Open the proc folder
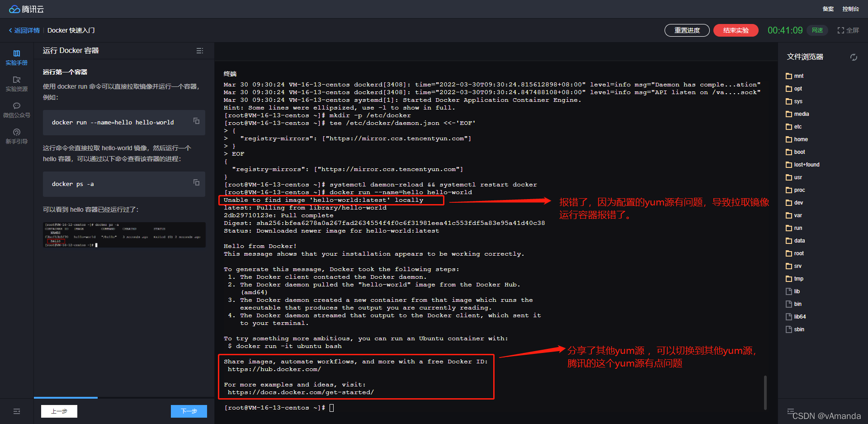The height and width of the screenshot is (424, 868). coord(795,190)
